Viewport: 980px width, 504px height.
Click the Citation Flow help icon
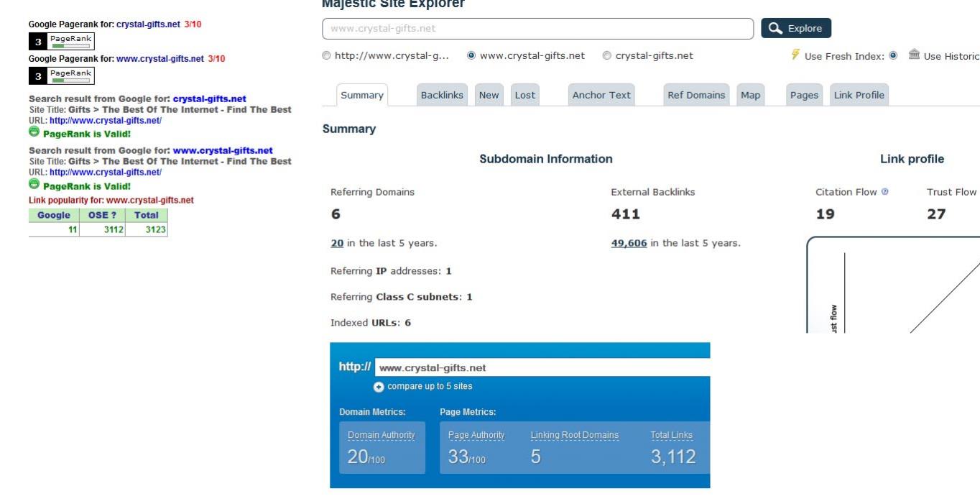point(884,192)
